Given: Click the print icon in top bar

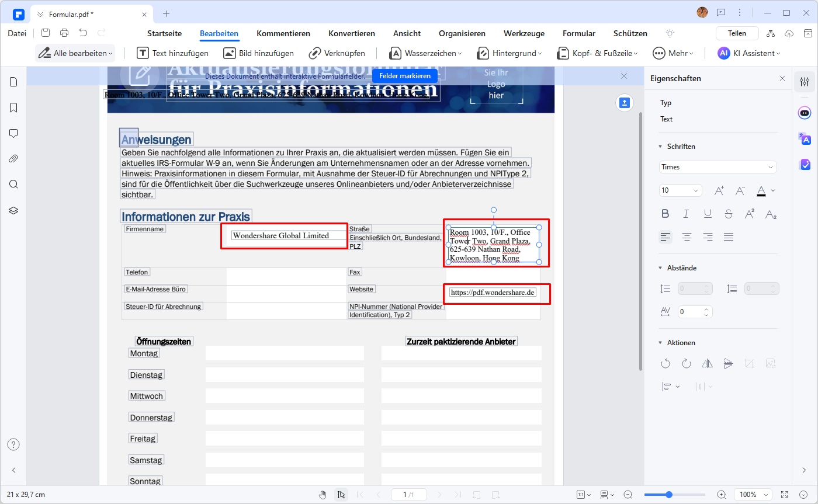Looking at the screenshot, I should (64, 33).
